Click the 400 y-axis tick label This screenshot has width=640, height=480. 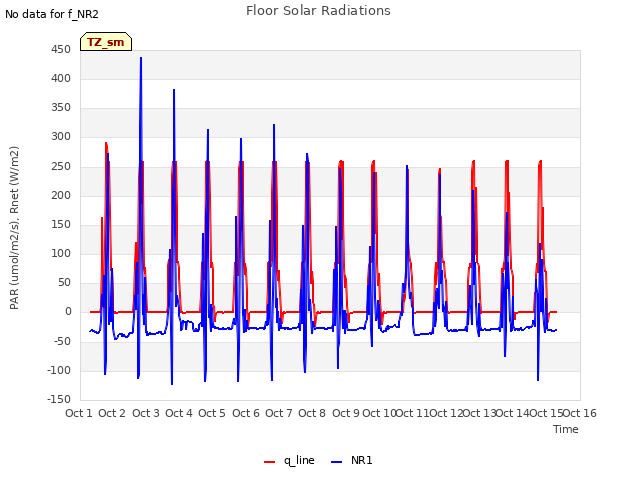pyautogui.click(x=61, y=79)
